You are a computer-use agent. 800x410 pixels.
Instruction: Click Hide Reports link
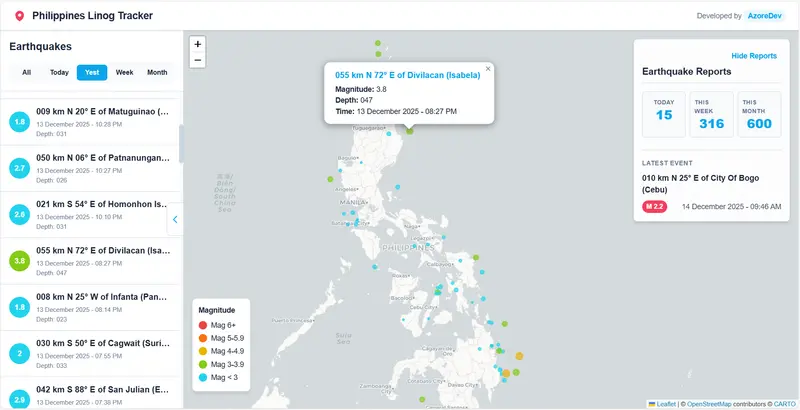[x=754, y=56]
